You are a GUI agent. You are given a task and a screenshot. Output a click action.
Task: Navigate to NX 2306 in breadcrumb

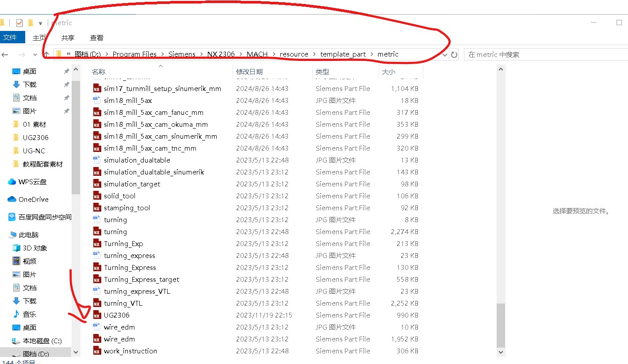(x=221, y=54)
